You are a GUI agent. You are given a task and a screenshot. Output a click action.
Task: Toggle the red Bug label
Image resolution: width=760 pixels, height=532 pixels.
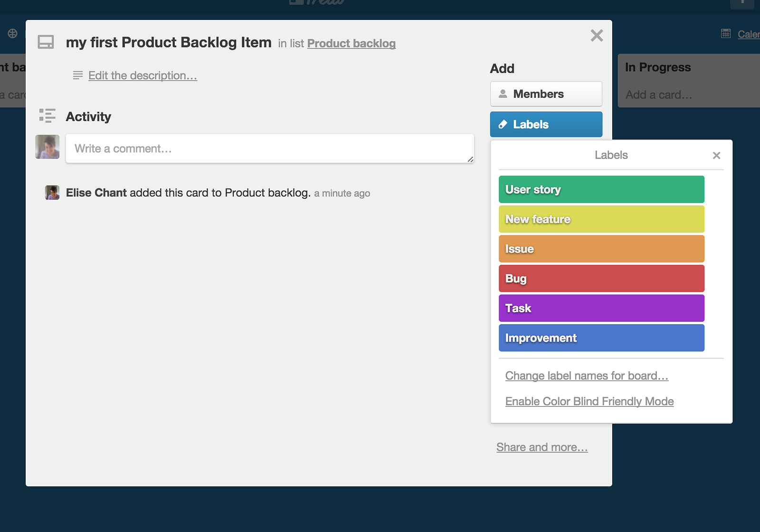click(601, 279)
